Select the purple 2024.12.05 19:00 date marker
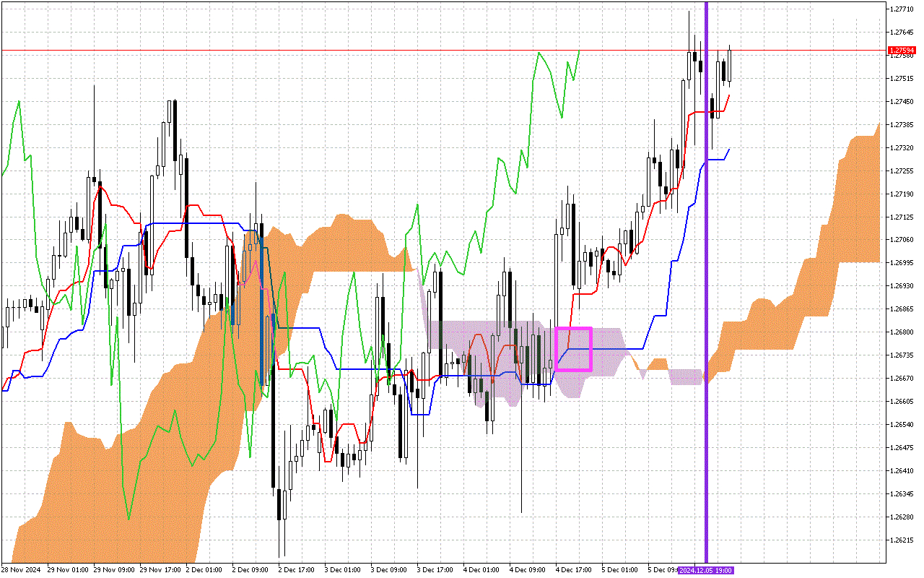 point(706,570)
